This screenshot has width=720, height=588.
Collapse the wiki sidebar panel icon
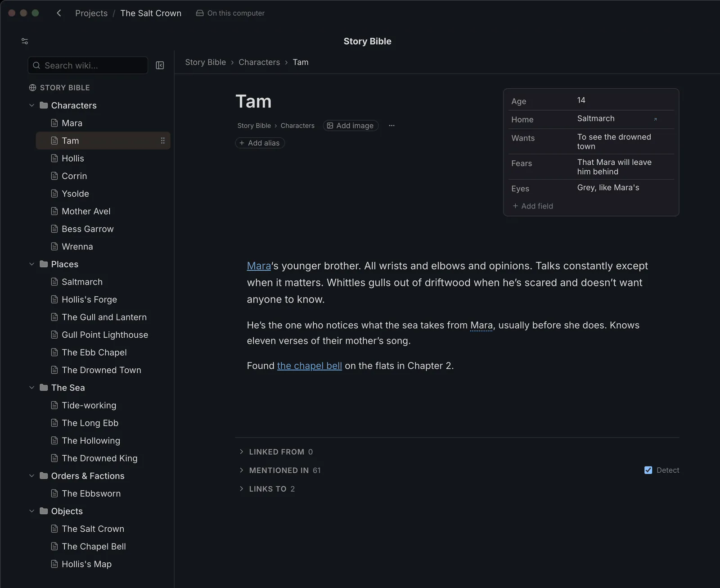[x=160, y=65]
